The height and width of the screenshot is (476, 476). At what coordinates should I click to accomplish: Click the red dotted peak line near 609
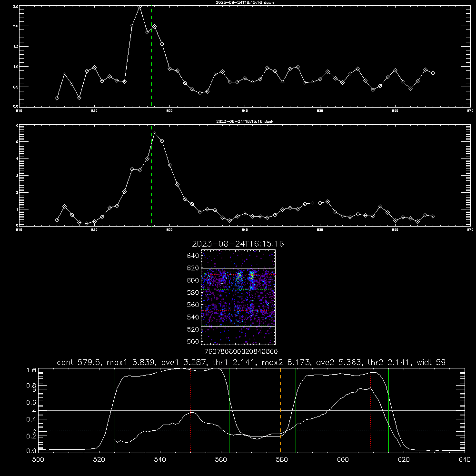[x=371, y=410]
